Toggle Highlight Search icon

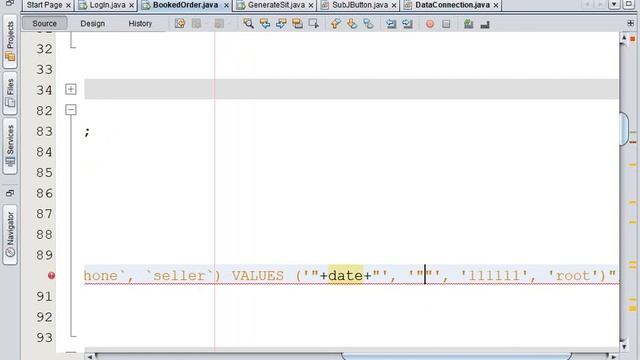[x=297, y=24]
